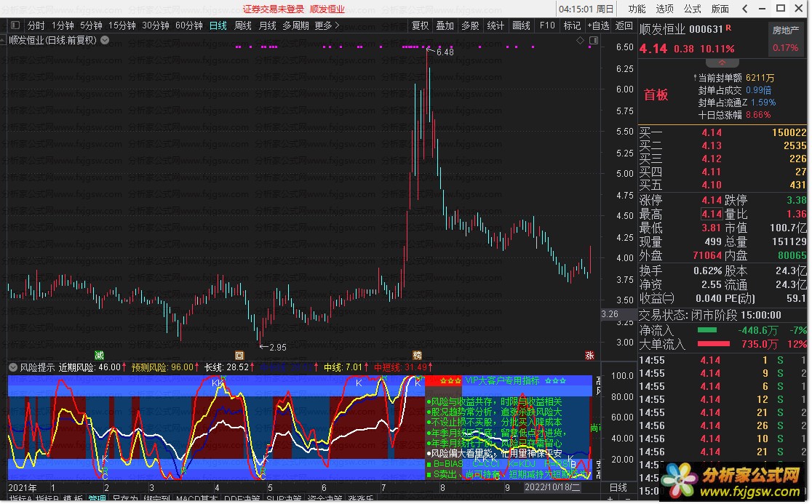
Task: Click the 中短线 31.49 value
Action: point(416,367)
